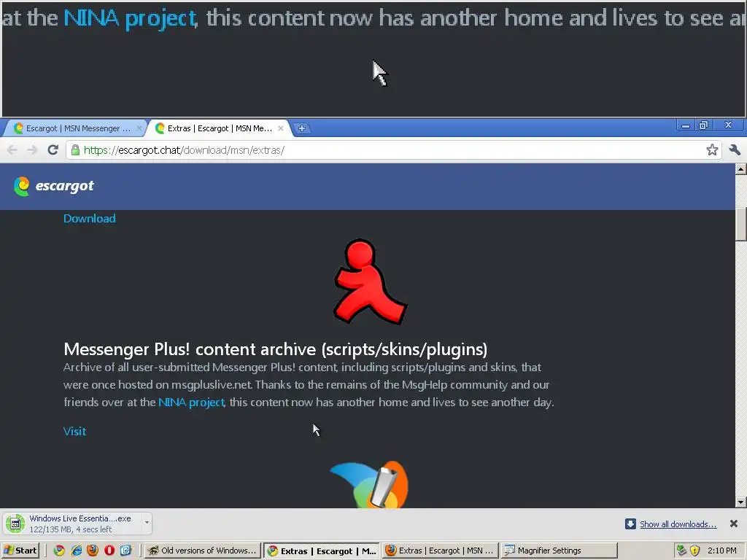Close the Extras Escargot tab
Screen dimensions: 747x560
281,128
